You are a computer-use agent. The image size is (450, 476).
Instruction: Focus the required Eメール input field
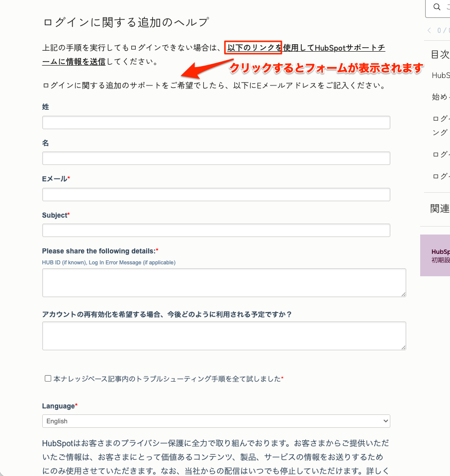[216, 194]
